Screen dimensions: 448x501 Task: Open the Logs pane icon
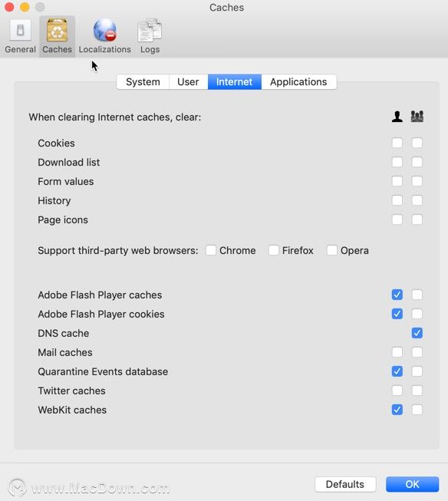click(x=150, y=36)
